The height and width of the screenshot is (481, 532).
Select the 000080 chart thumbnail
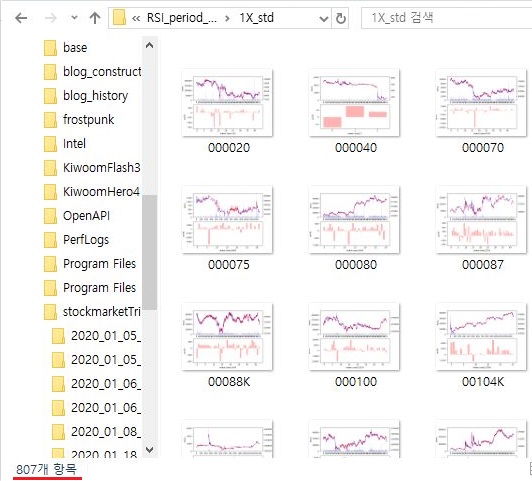tap(354, 220)
